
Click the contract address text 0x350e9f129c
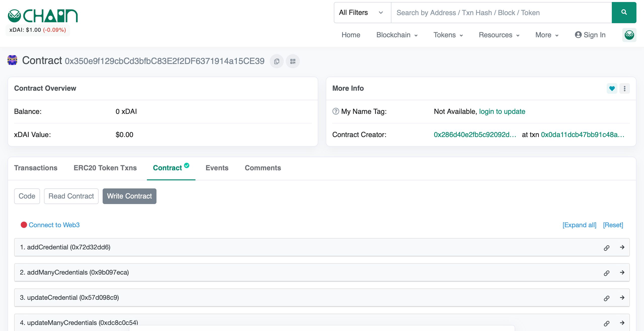(165, 61)
